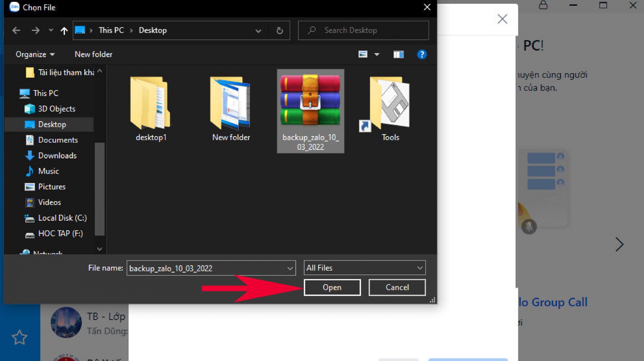
Task: Click the Cancel button
Action: 397,287
